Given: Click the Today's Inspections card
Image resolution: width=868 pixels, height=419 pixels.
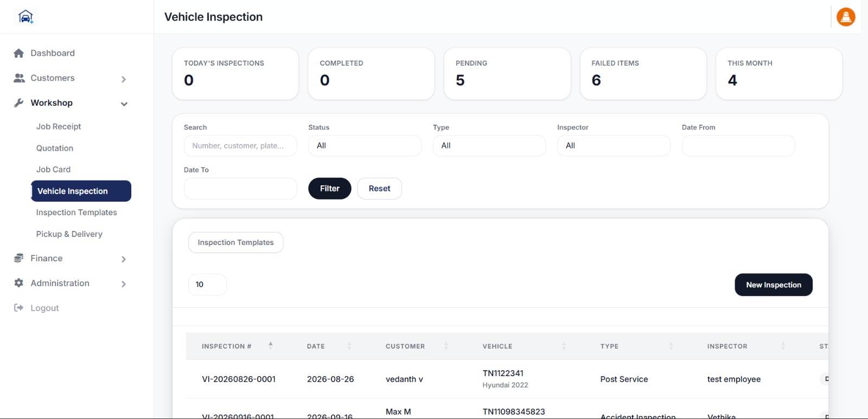Looking at the screenshot, I should tap(235, 74).
